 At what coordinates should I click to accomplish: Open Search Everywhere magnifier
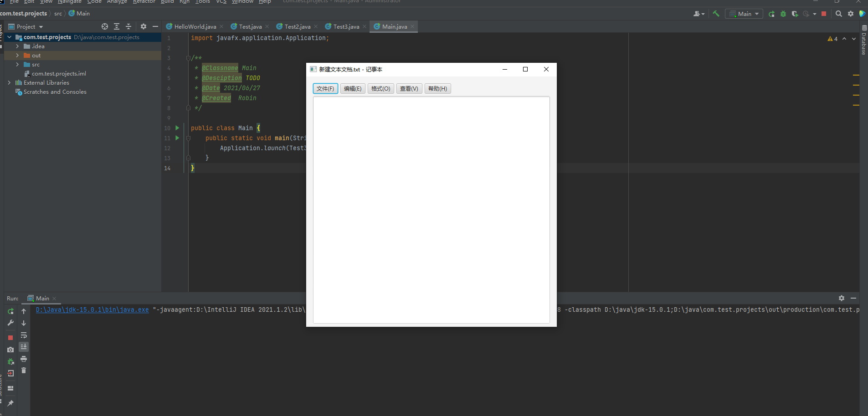click(x=839, y=14)
